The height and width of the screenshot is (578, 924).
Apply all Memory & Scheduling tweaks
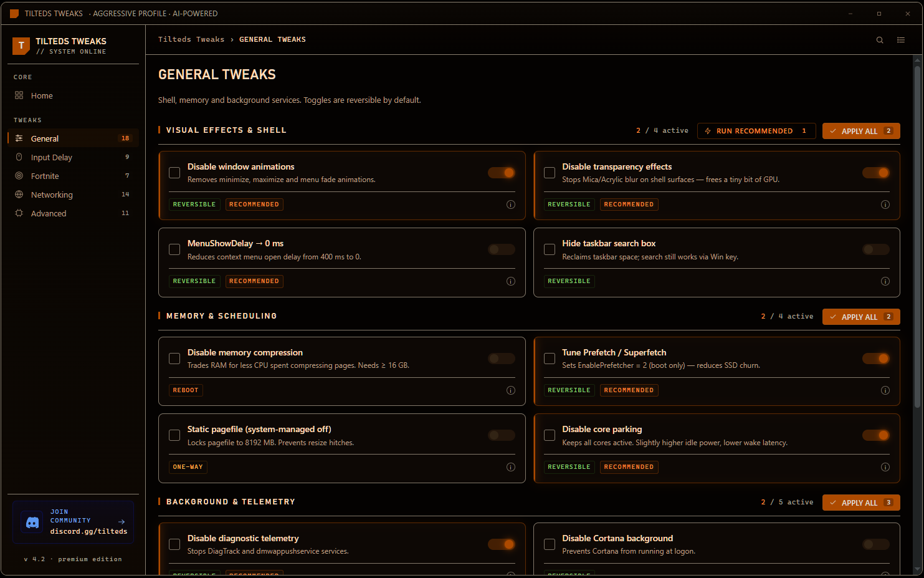861,317
